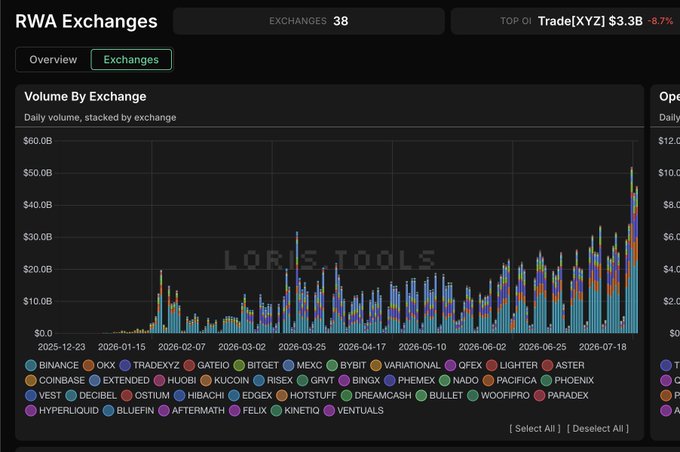Toggle BITGET series in legend
Viewport: 680px width, 452px height.
click(256, 365)
